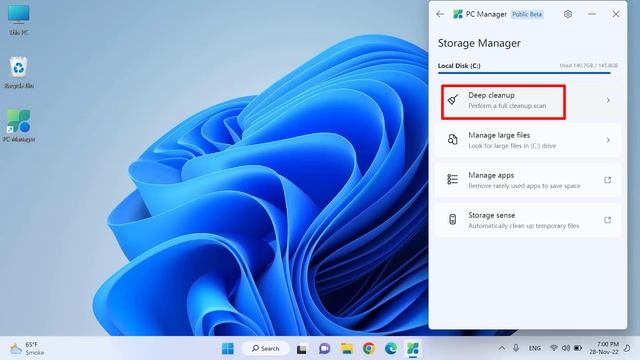Open Task View from taskbar
The width and height of the screenshot is (640, 360).
click(x=302, y=349)
